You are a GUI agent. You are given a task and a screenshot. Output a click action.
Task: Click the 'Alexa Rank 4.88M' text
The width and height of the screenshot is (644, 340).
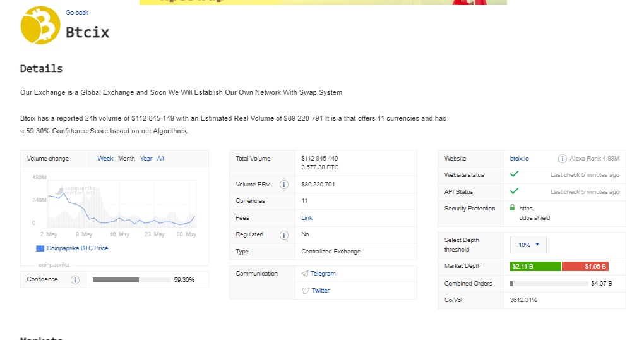[x=594, y=159]
